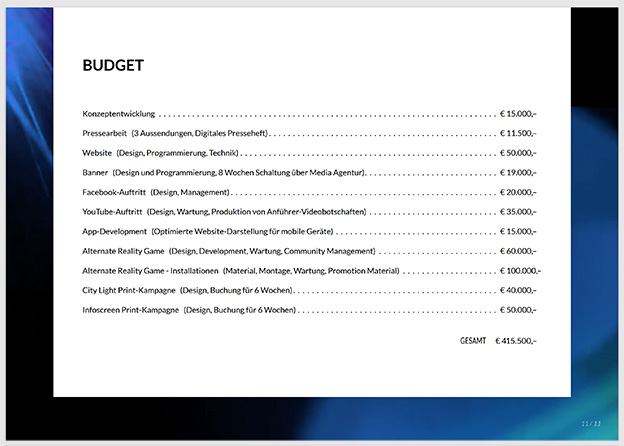This screenshot has width=624, height=446.
Task: Select the € 40.000 City Light amount
Action: (518, 291)
